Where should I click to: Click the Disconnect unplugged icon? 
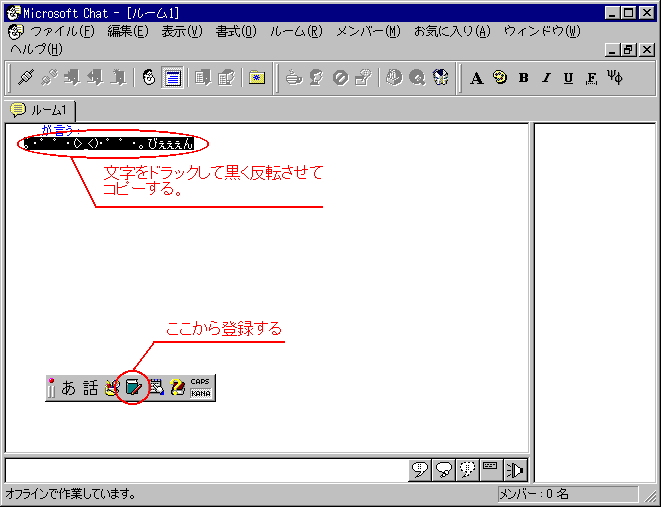[x=49, y=78]
